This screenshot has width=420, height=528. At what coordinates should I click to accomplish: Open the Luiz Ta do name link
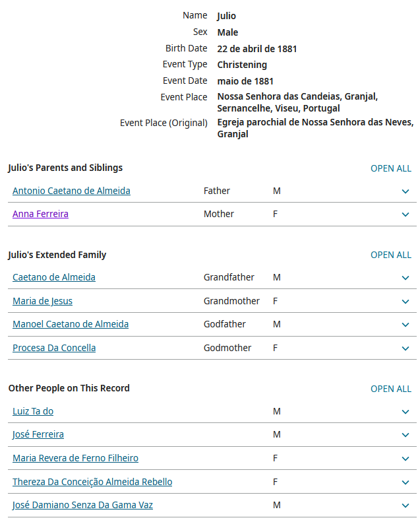coord(33,411)
